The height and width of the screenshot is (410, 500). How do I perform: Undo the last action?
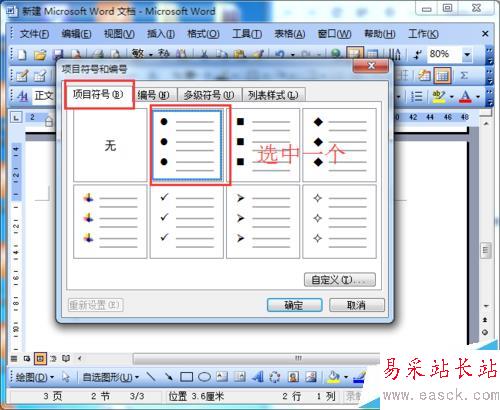coord(280,54)
